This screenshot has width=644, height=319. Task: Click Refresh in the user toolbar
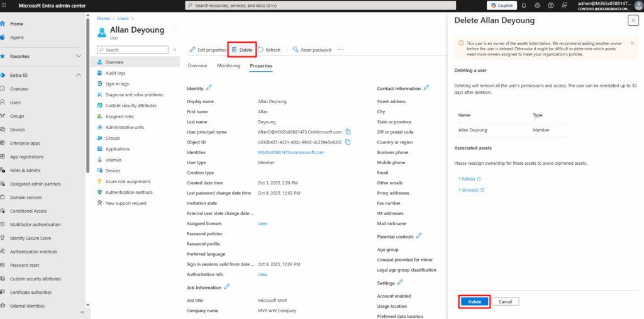click(269, 50)
